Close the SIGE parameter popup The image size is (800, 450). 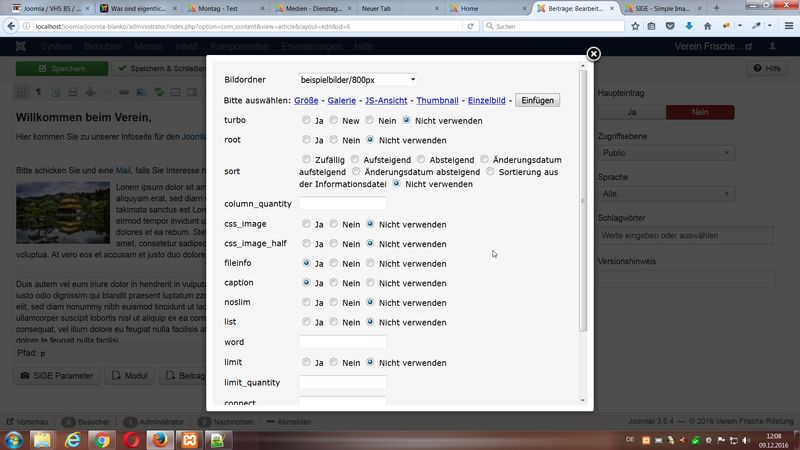pos(593,54)
